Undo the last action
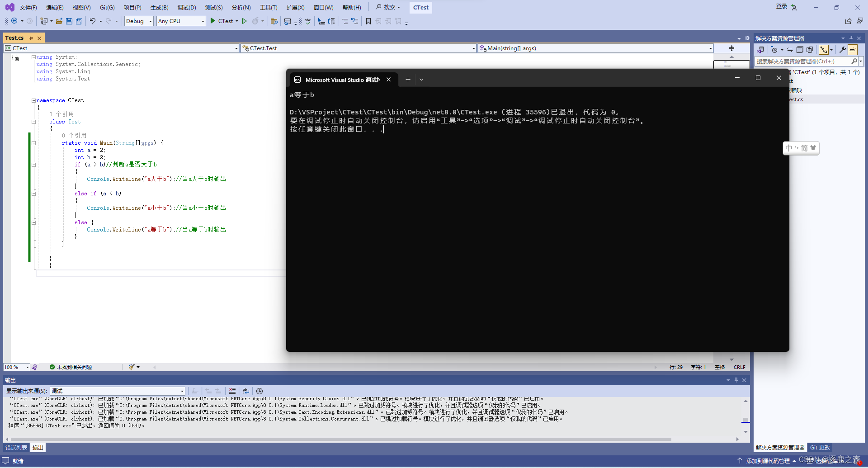Viewport: 868px width, 468px height. coord(93,21)
